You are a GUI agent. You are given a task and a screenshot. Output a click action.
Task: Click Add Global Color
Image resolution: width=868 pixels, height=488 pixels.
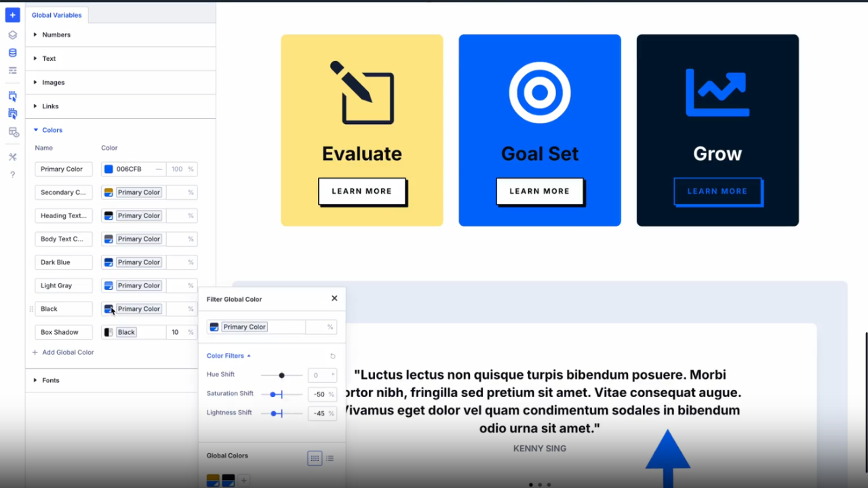point(63,352)
